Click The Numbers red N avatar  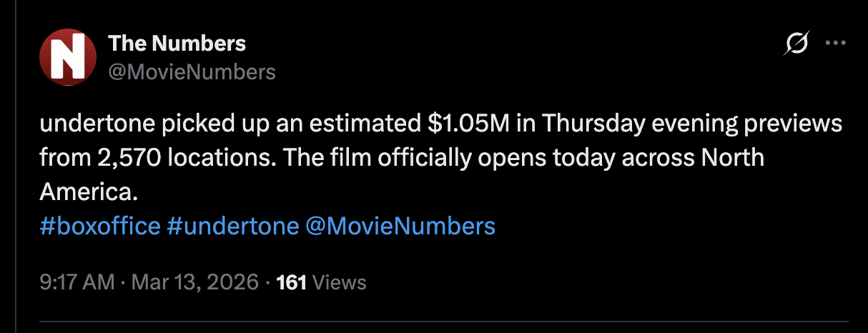point(67,58)
